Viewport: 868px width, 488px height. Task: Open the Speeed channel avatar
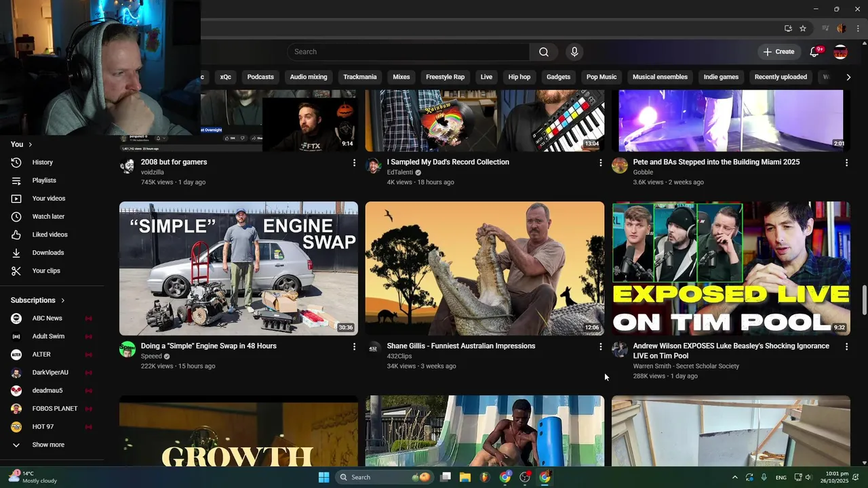[127, 350]
